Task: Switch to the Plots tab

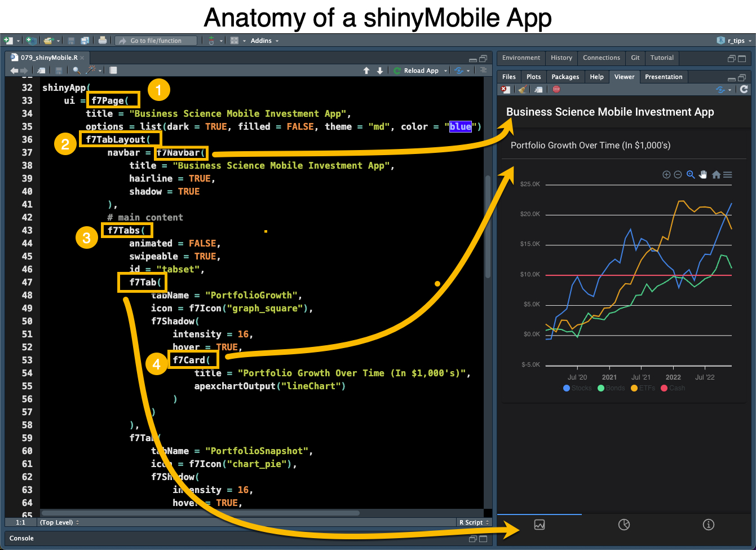Action: point(534,77)
